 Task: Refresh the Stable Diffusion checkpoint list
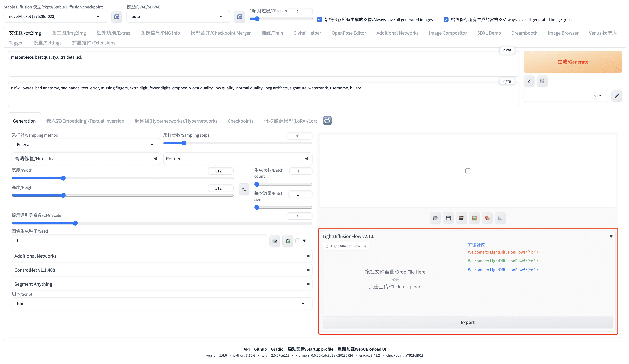[117, 17]
